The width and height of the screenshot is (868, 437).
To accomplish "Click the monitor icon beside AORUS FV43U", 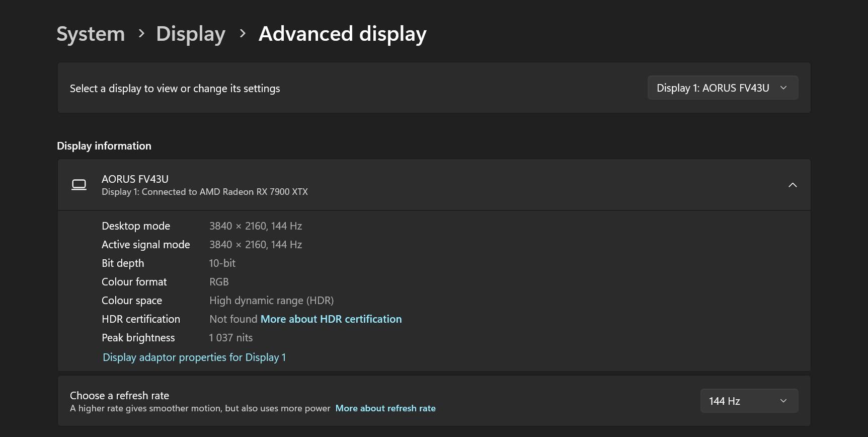I will click(79, 185).
